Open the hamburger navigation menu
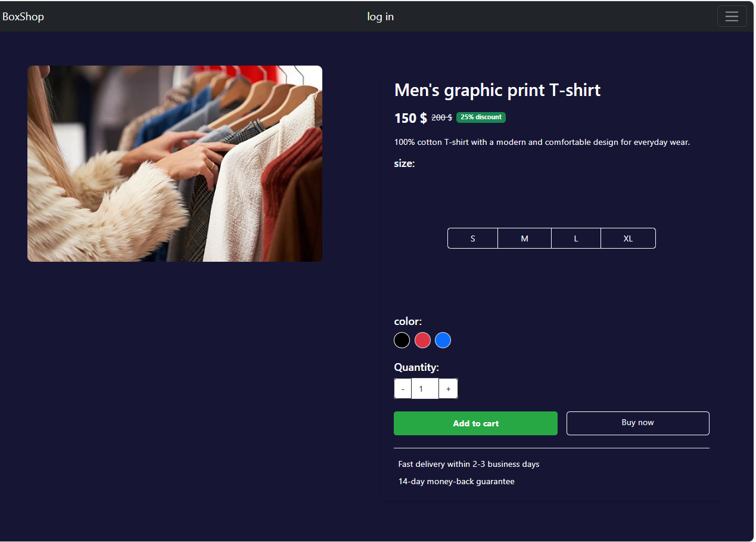This screenshot has width=756, height=542. click(x=732, y=16)
